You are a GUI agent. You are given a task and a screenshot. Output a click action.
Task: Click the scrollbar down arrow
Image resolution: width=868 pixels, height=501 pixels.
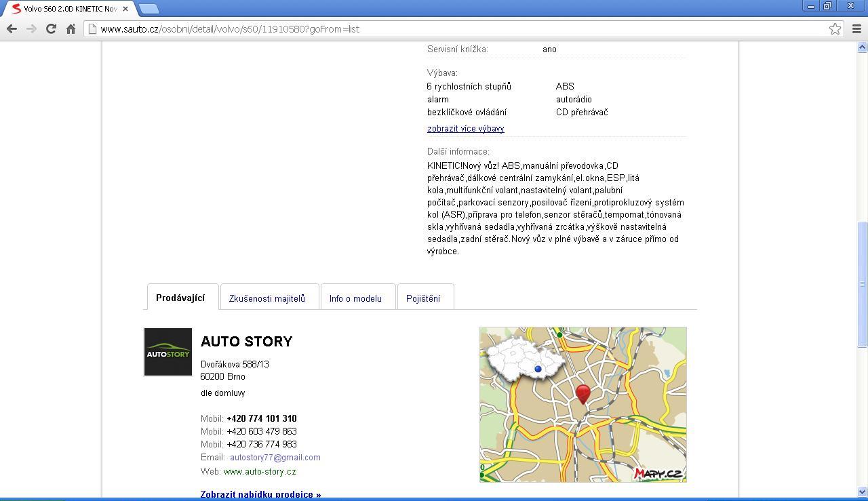[x=862, y=492]
